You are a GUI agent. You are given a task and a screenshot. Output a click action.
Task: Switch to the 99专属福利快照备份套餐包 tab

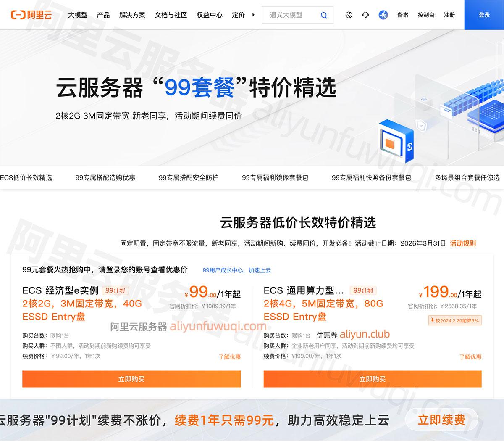point(371,177)
